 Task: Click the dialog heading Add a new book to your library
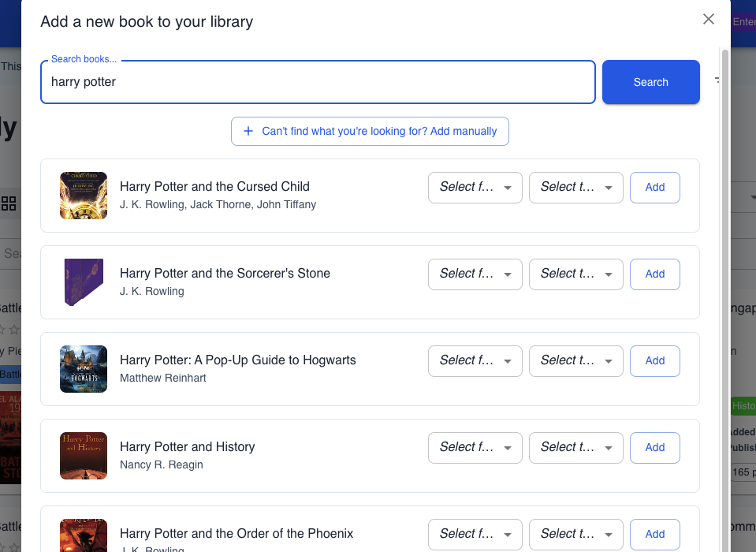[147, 22]
